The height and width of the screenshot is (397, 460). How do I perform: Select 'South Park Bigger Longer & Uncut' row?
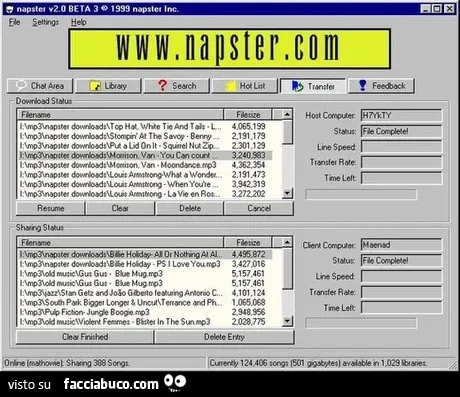tap(145, 303)
